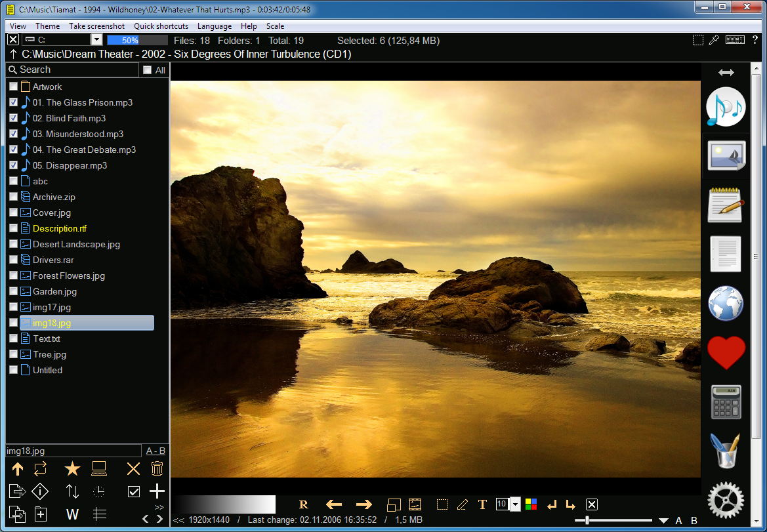Click the red heart favorites icon
Image resolution: width=767 pixels, height=532 pixels.
(x=726, y=353)
